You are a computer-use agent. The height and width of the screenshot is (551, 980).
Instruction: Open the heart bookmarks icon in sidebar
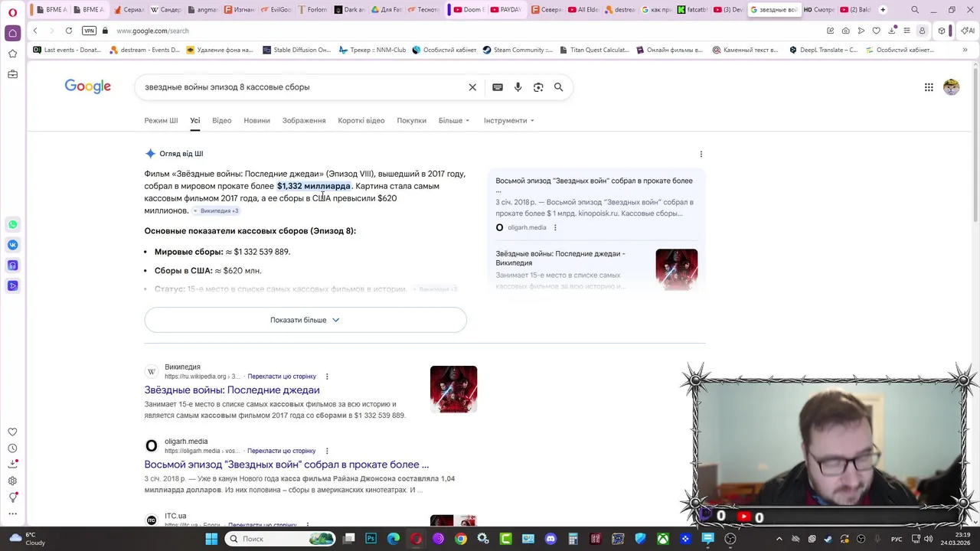(x=12, y=432)
